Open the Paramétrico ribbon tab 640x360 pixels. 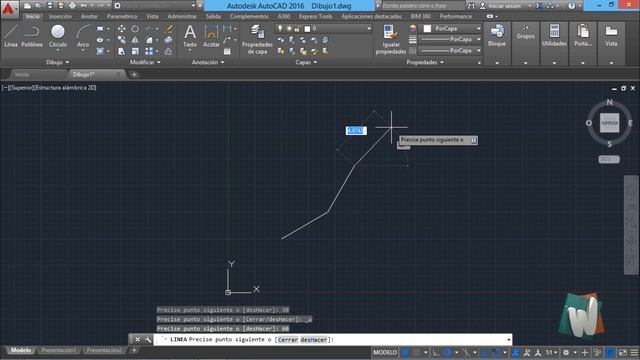(122, 16)
